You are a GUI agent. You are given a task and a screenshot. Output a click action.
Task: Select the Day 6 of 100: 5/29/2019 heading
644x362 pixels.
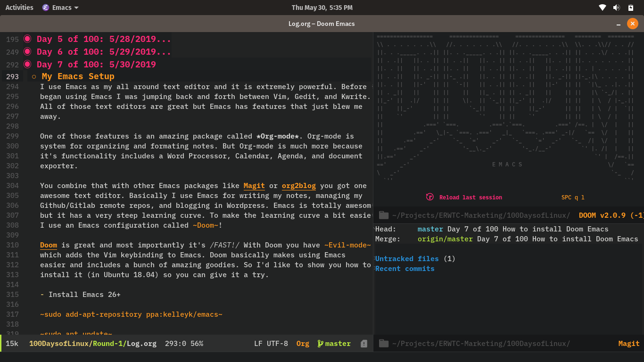(x=104, y=52)
